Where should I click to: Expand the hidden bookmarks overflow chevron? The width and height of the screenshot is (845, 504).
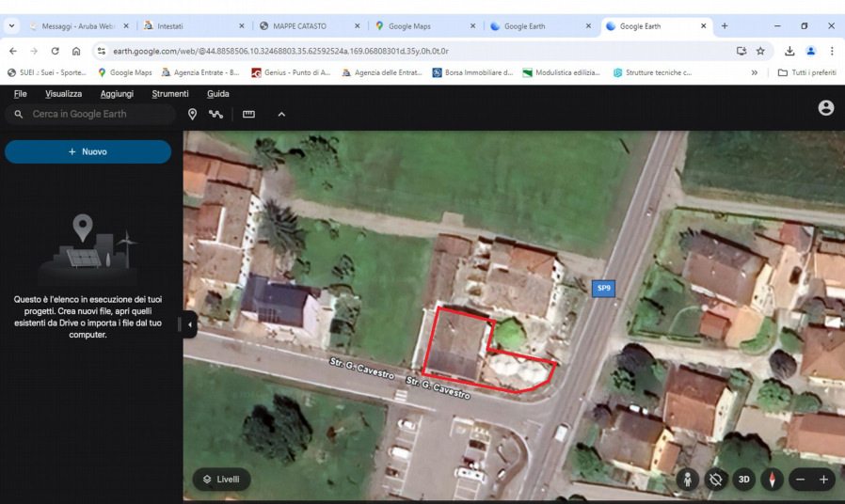(755, 72)
